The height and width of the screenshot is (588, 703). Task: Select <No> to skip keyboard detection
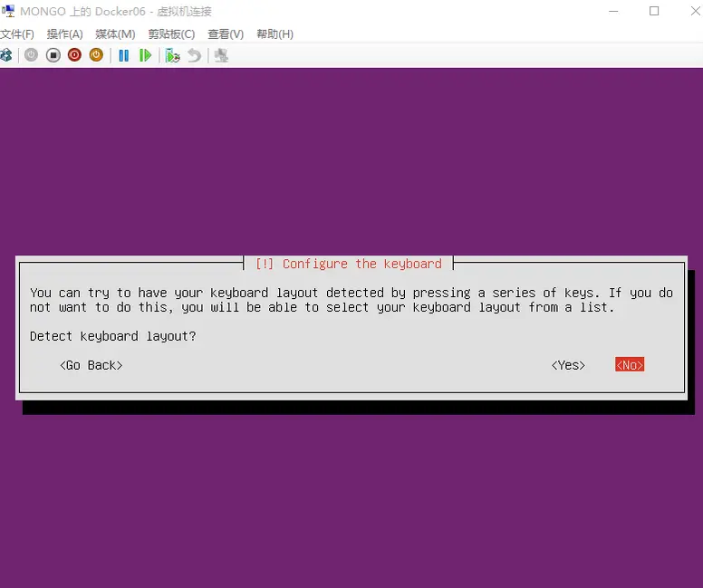[630, 364]
